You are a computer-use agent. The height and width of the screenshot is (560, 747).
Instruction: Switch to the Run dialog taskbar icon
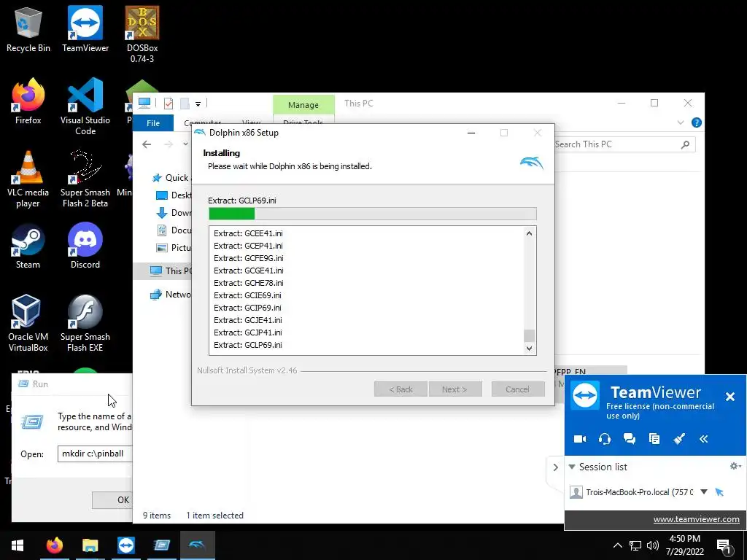[x=162, y=545]
